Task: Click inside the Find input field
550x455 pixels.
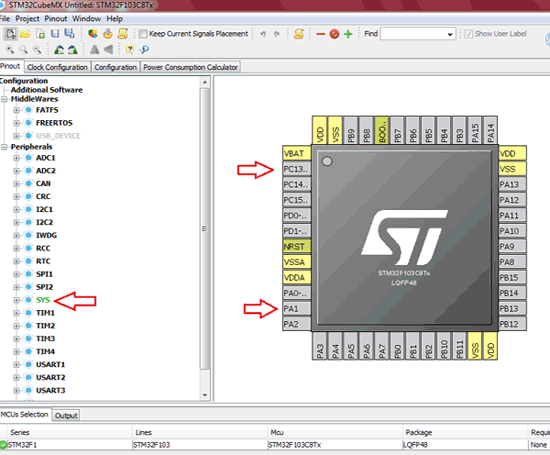Action: tap(412, 34)
